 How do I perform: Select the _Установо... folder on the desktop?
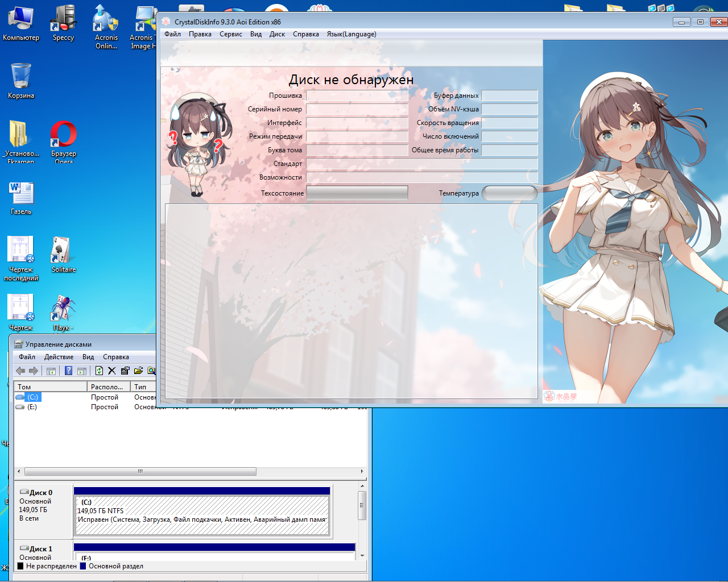(x=21, y=142)
